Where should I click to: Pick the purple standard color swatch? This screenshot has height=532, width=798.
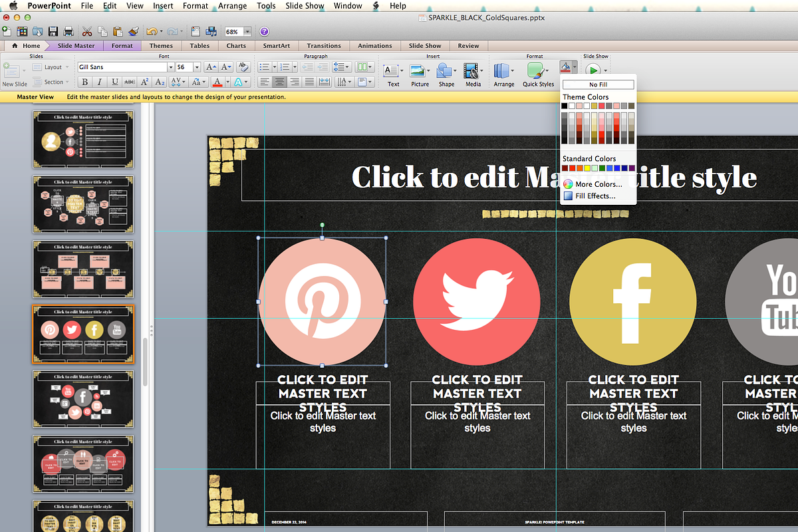tap(632, 169)
